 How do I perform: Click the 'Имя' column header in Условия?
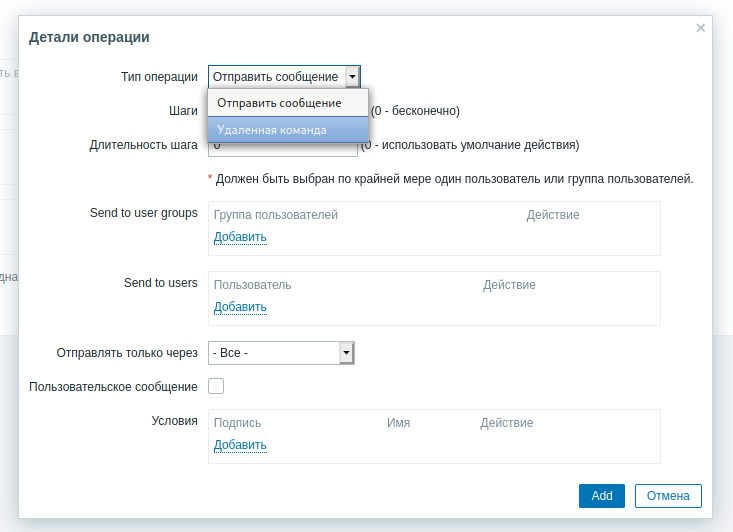click(x=398, y=423)
